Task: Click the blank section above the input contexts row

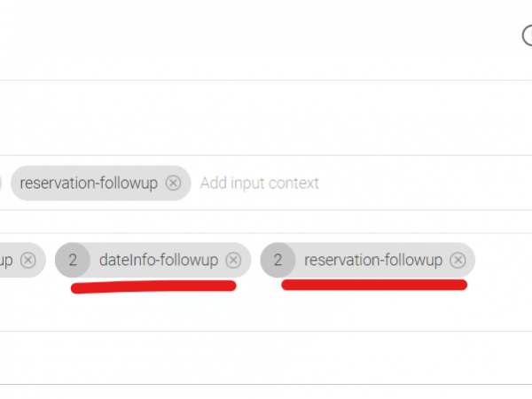Action: [x=266, y=118]
